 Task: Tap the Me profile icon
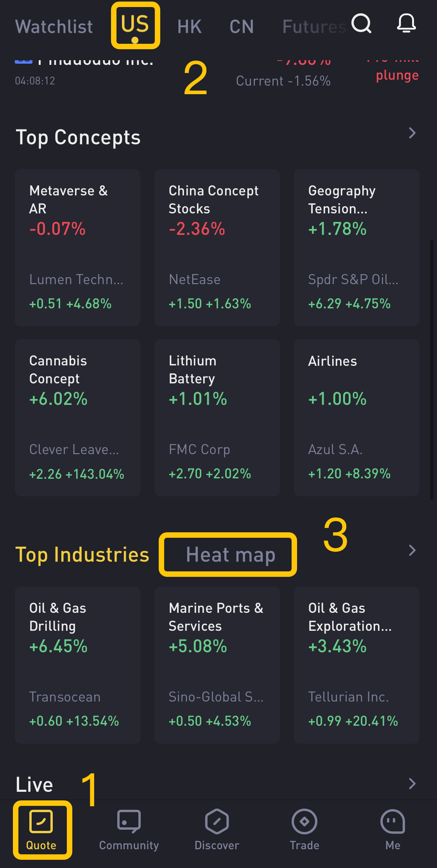[x=392, y=822]
